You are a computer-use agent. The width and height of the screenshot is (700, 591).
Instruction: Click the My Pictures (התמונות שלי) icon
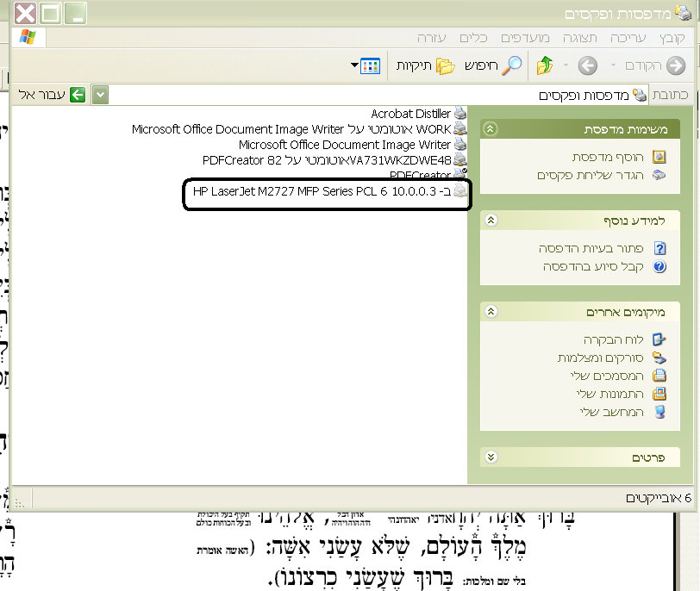(x=659, y=394)
